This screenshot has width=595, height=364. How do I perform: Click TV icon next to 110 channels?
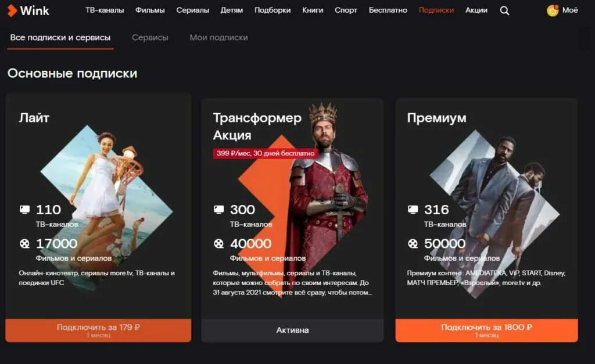point(24,210)
